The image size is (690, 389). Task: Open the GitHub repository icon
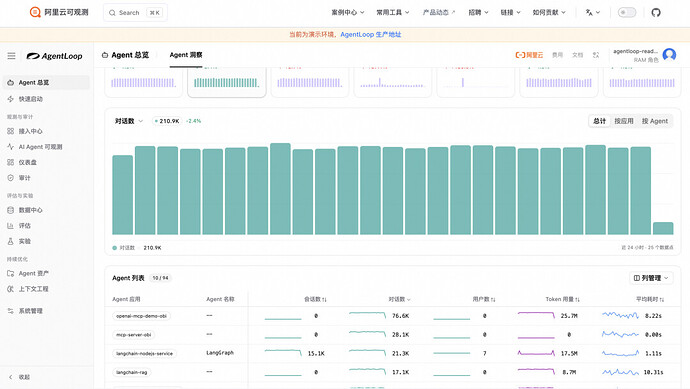pos(656,12)
